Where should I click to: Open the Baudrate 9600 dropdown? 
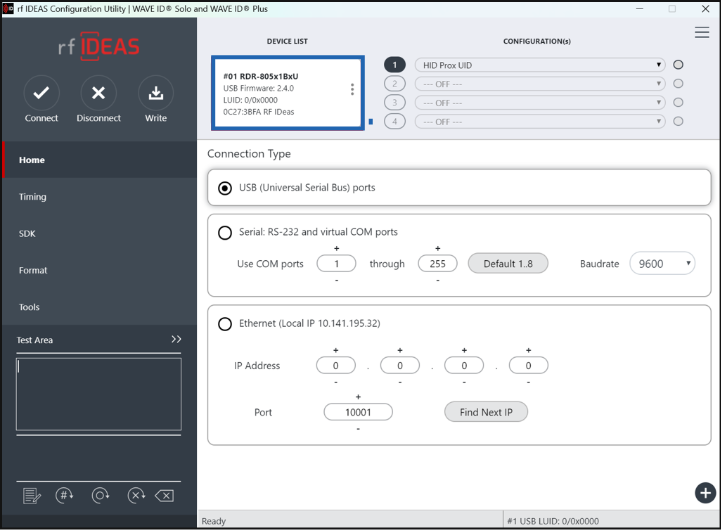[662, 263]
